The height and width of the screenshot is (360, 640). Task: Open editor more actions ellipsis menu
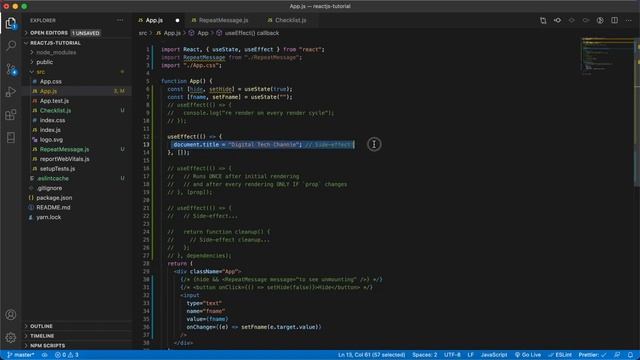[629, 20]
